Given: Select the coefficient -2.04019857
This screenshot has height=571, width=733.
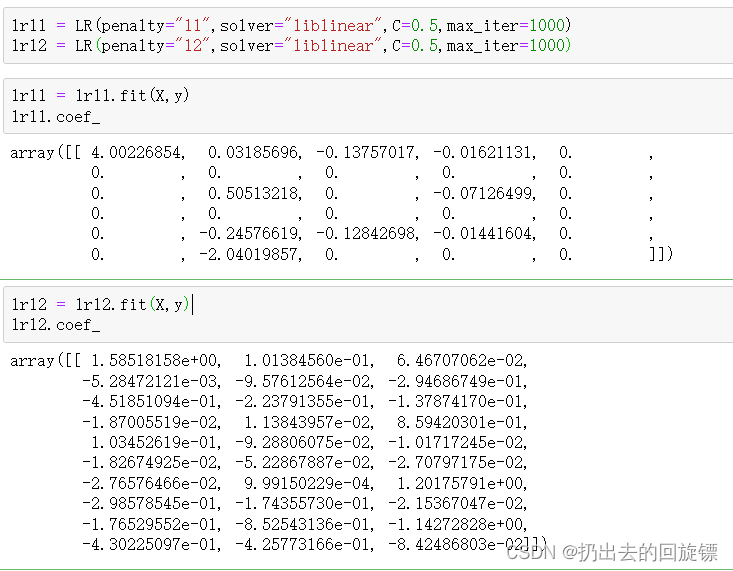Looking at the screenshot, I should pos(248,254).
